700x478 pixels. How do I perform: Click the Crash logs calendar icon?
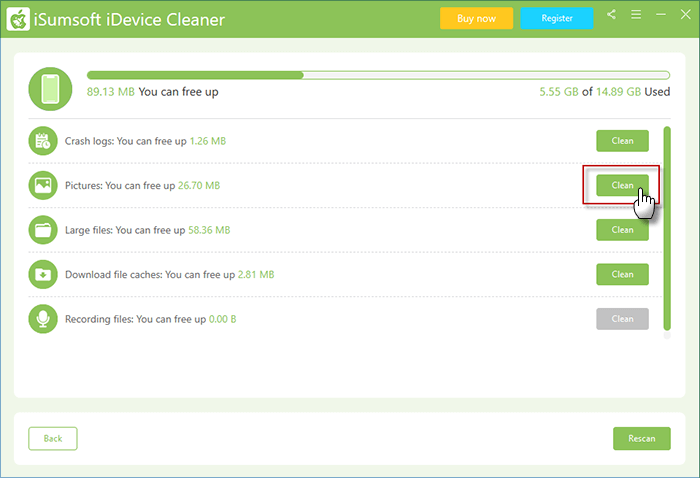pyautogui.click(x=43, y=141)
